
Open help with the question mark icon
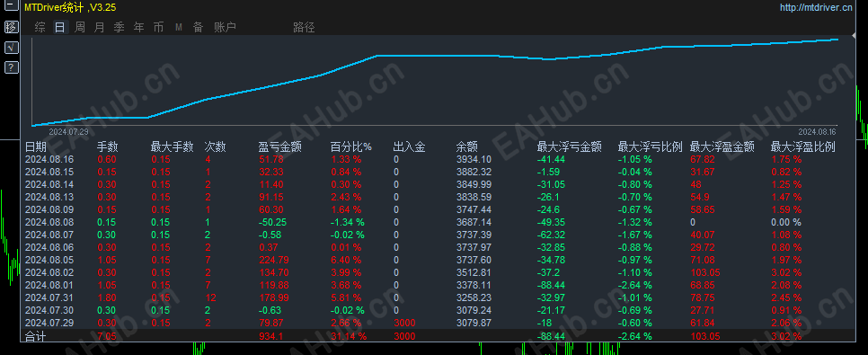coord(11,67)
